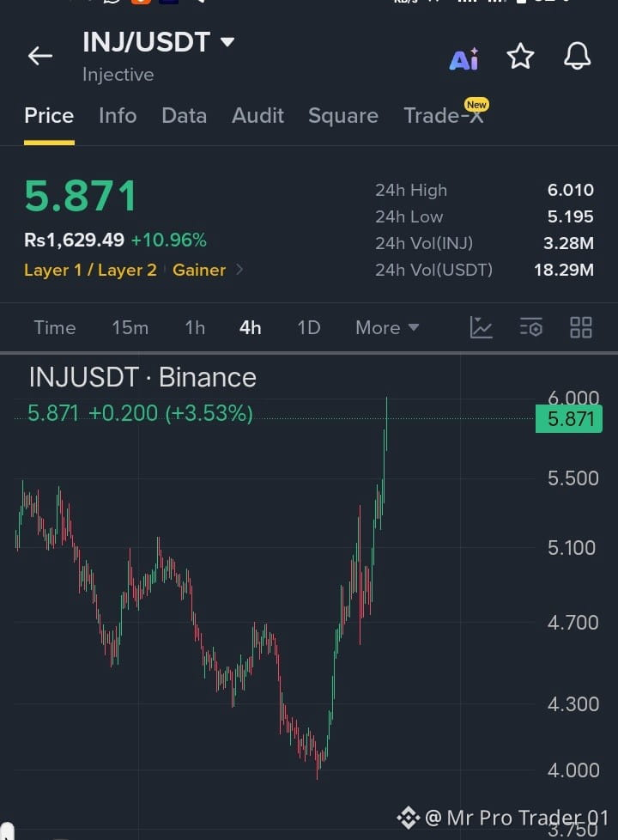
Task: Tap the 24h Vol(INJ) value 3.28M
Action: pos(568,243)
